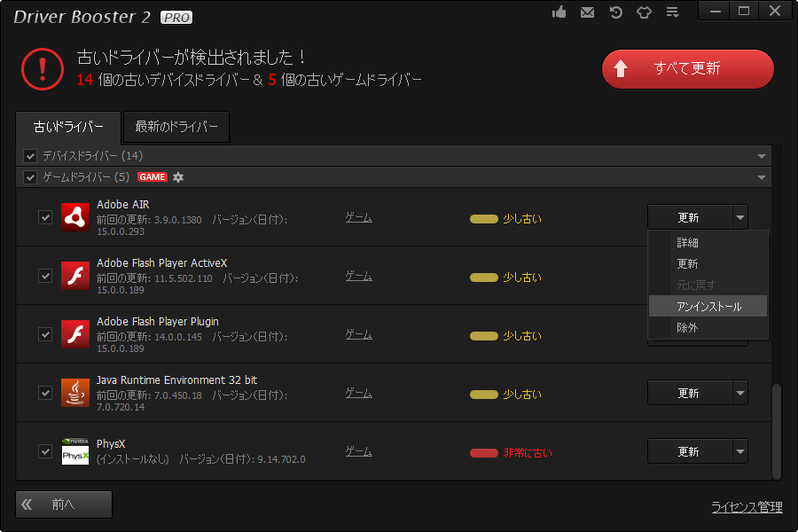
Task: Click the thumbs-up like icon
Action: tap(559, 12)
